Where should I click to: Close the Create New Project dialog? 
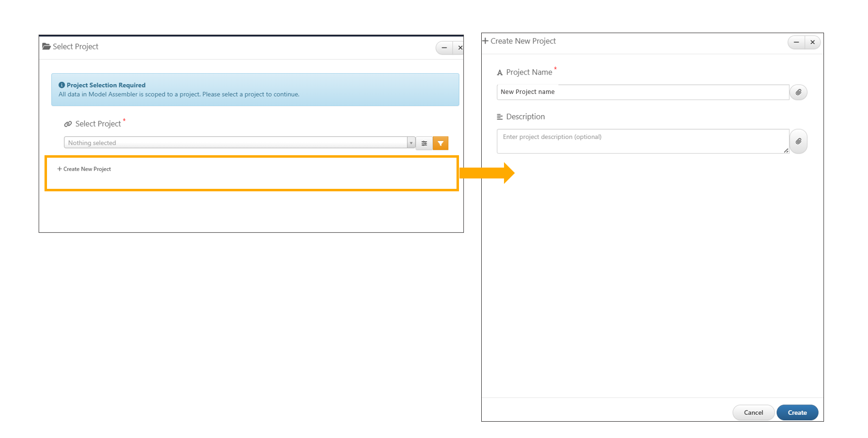click(813, 42)
